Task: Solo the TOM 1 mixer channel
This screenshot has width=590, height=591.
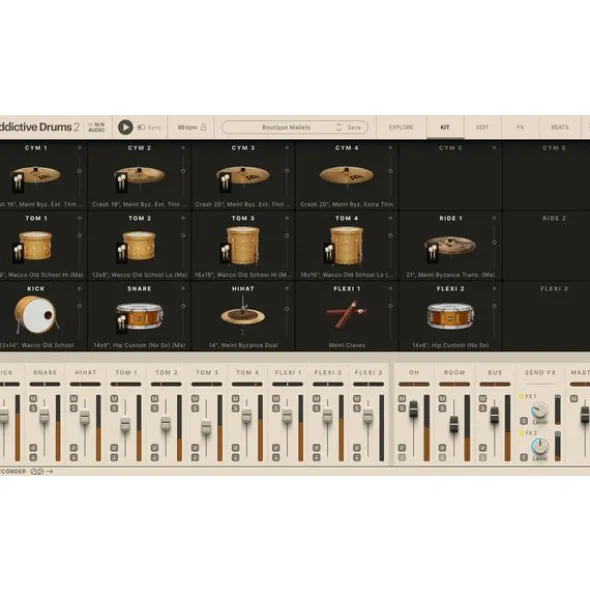Action: click(114, 408)
